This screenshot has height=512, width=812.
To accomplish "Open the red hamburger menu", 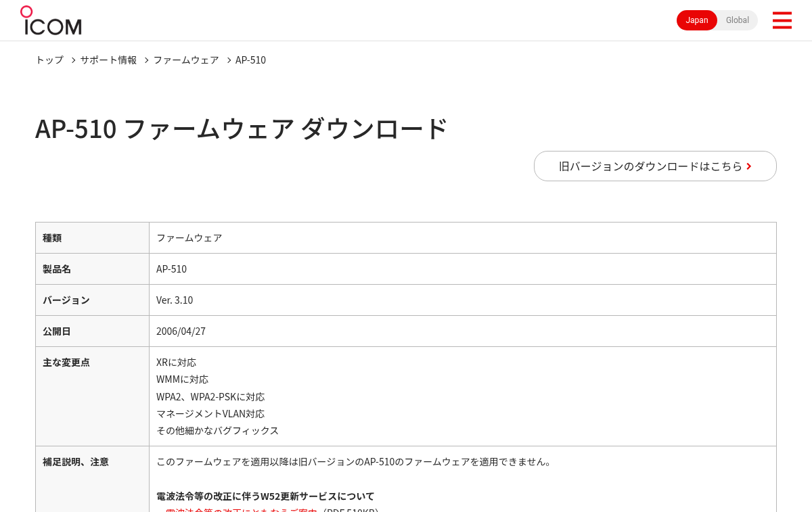I will pos(782,20).
